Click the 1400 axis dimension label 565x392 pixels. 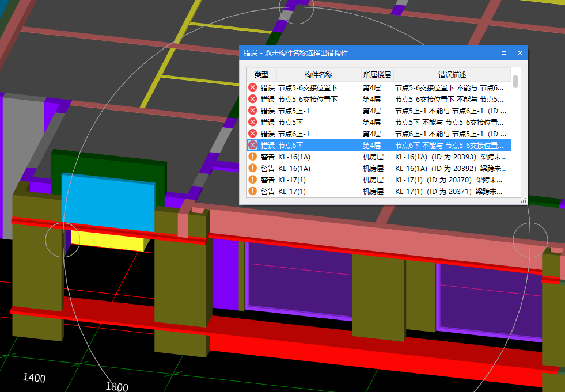[x=34, y=378]
